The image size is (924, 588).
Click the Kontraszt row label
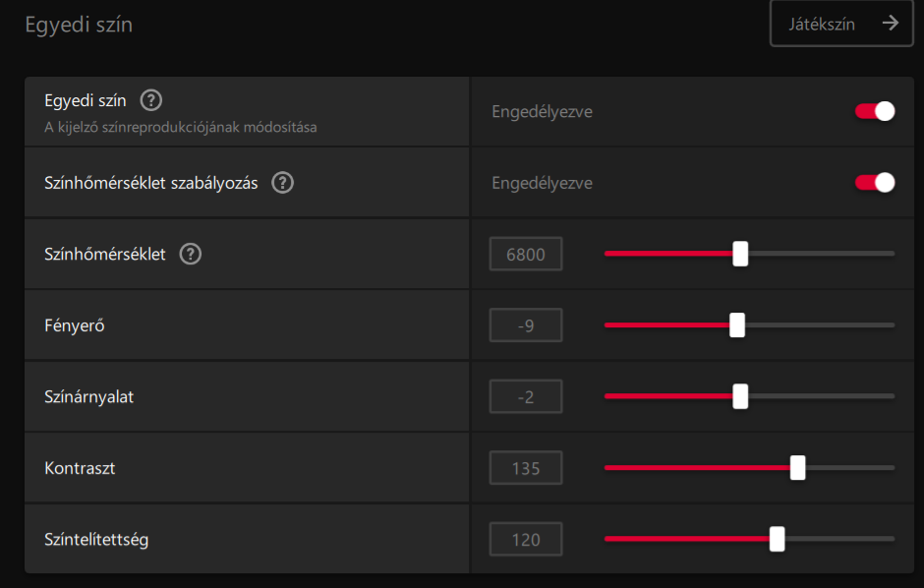tap(81, 468)
